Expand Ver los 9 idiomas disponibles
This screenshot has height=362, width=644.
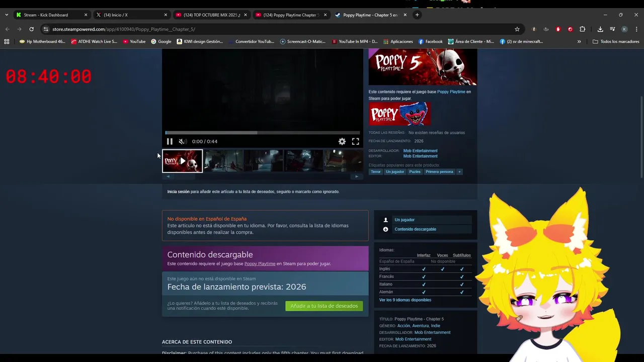click(405, 300)
